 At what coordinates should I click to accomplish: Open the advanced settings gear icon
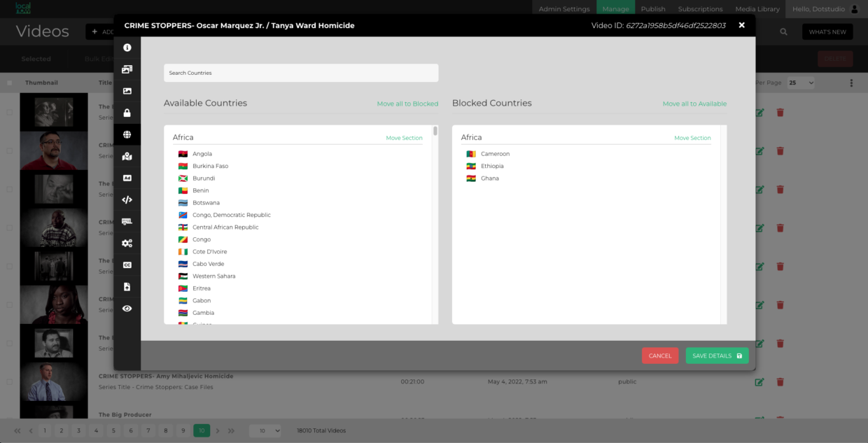(x=127, y=243)
